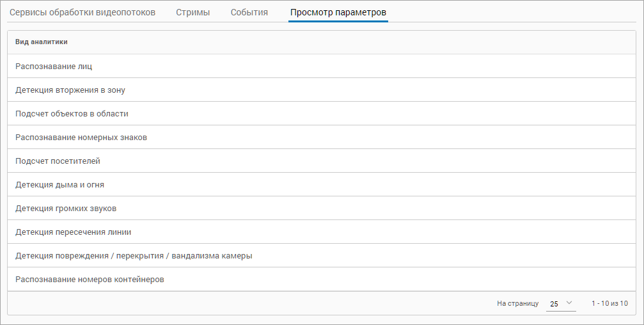Open the Детекция громких звуков entry

pyautogui.click(x=66, y=209)
